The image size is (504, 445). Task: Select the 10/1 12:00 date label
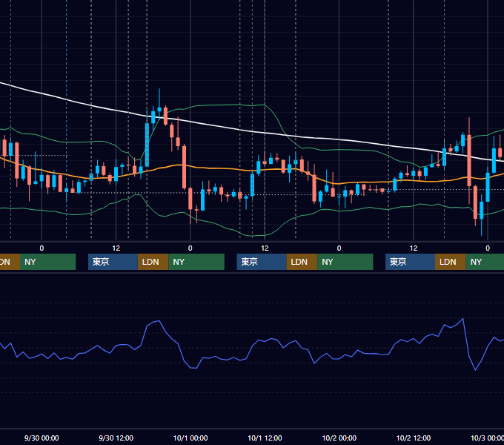pos(265,438)
